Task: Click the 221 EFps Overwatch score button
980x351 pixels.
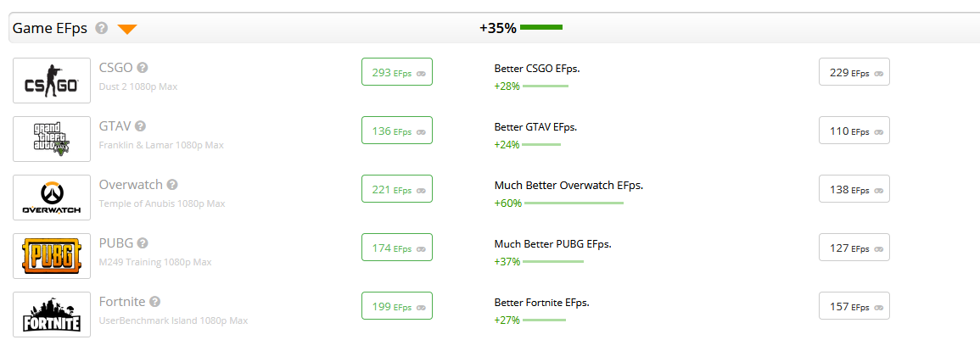Action: (396, 190)
